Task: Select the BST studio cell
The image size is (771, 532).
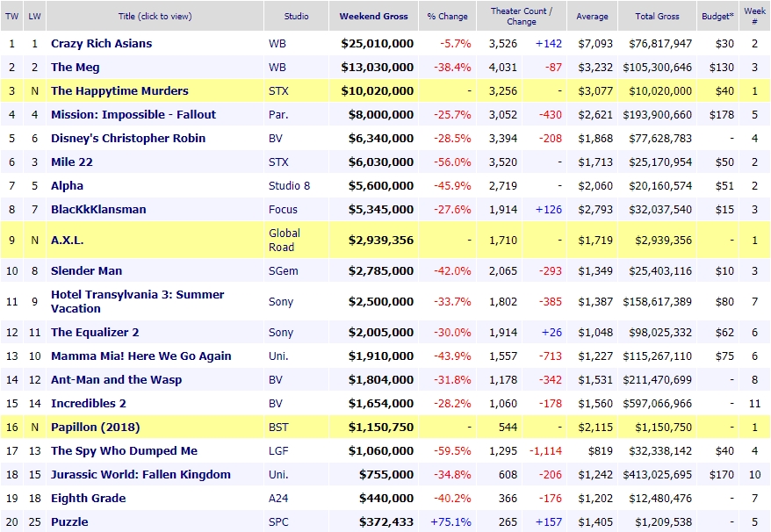Action: pyautogui.click(x=278, y=427)
